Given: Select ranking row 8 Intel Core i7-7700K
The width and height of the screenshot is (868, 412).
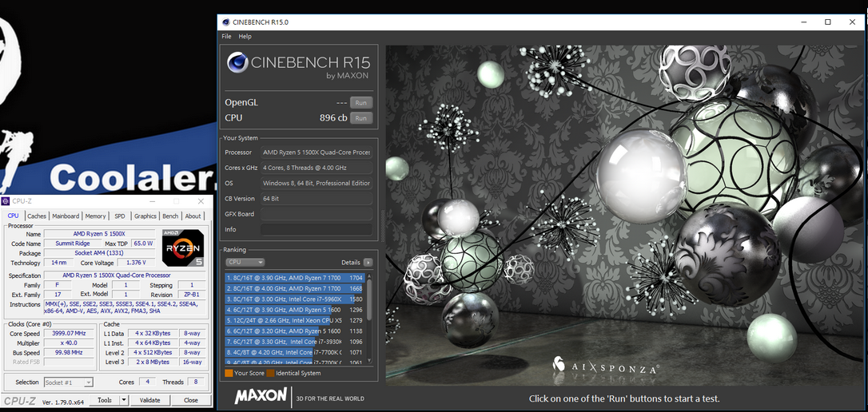Looking at the screenshot, I should coord(294,352).
